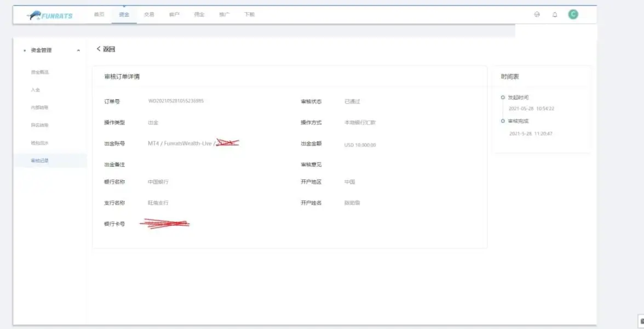This screenshot has width=644, height=329.
Task: Switch to the 交易 tab
Action: pos(149,15)
